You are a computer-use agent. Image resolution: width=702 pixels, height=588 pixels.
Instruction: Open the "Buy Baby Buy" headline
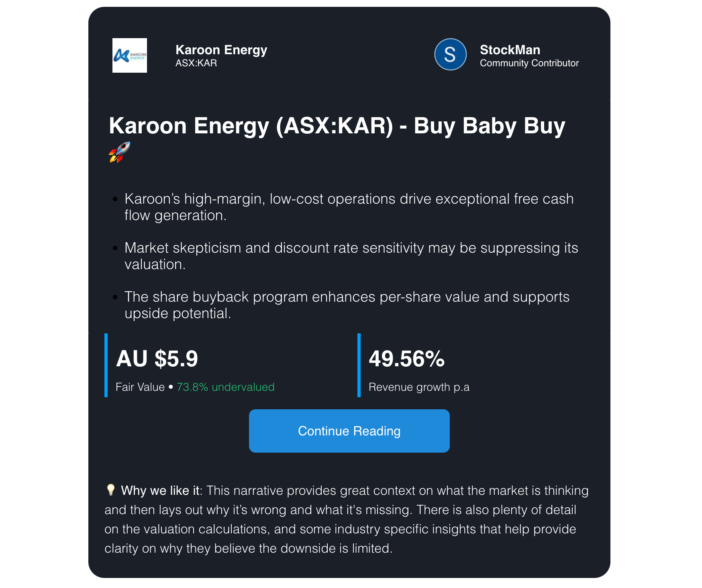coord(337,126)
